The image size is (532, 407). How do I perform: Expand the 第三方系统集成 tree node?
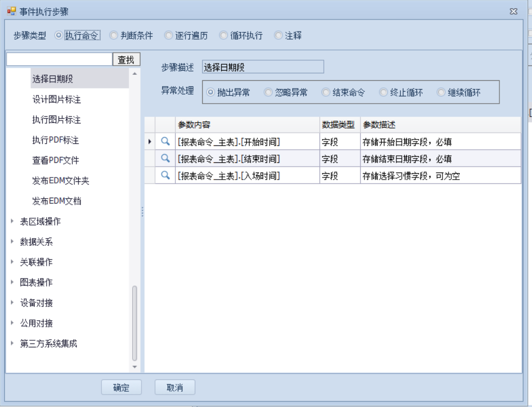click(x=12, y=344)
